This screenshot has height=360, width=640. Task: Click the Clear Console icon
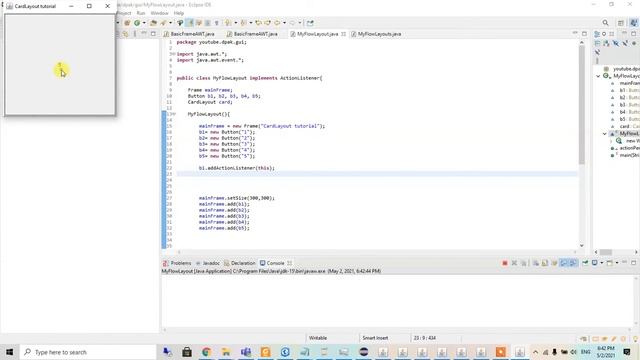click(x=535, y=263)
